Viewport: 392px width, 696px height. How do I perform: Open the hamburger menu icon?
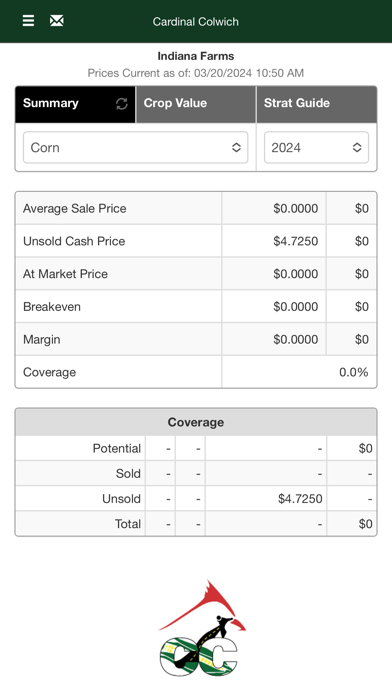28,21
